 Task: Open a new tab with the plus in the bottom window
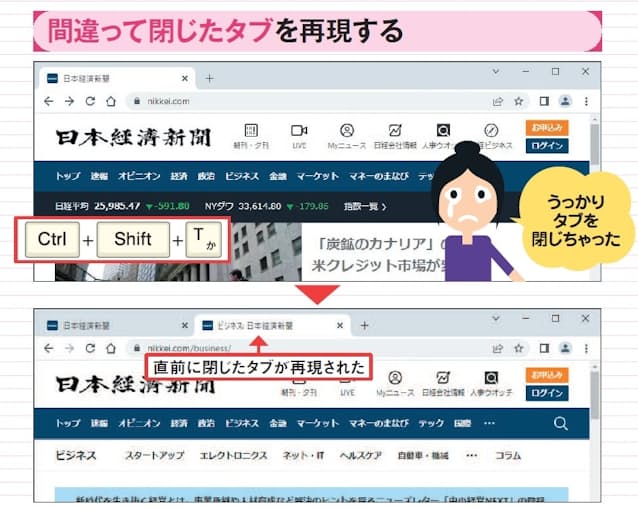click(x=365, y=325)
